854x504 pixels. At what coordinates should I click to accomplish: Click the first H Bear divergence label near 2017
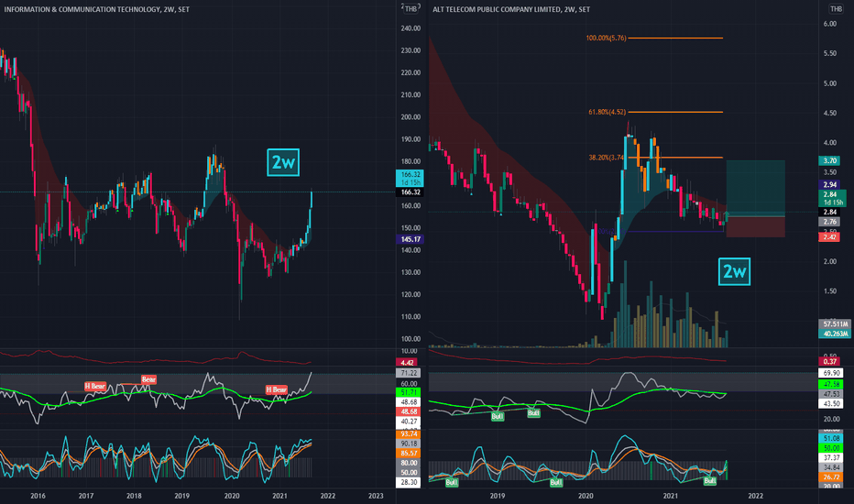[x=95, y=387]
